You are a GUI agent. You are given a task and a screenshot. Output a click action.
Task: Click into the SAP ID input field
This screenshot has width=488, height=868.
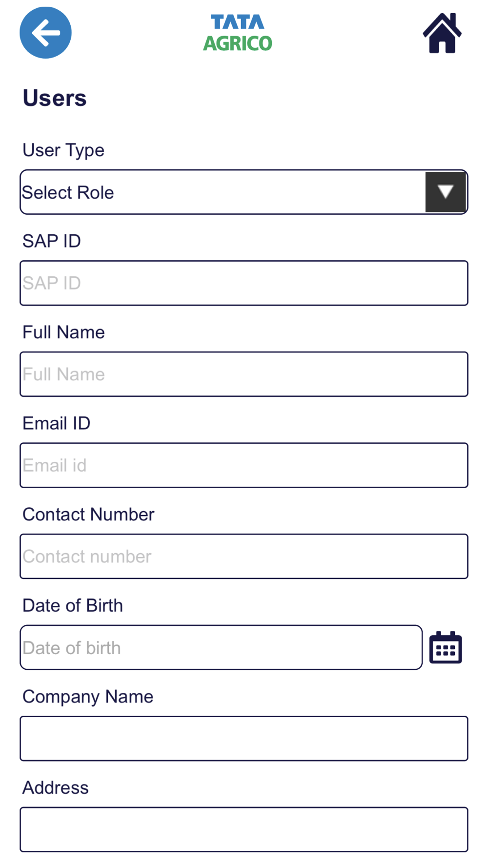tap(244, 283)
